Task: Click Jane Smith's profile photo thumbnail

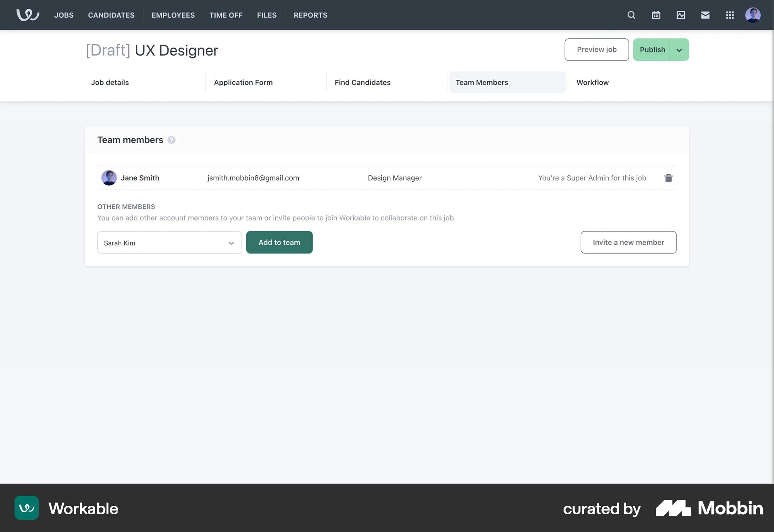Action: tap(109, 178)
